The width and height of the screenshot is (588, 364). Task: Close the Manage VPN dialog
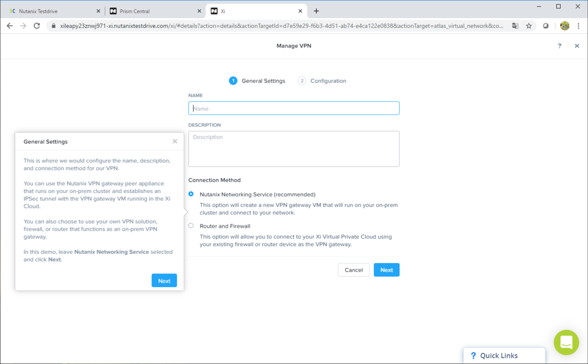click(577, 46)
